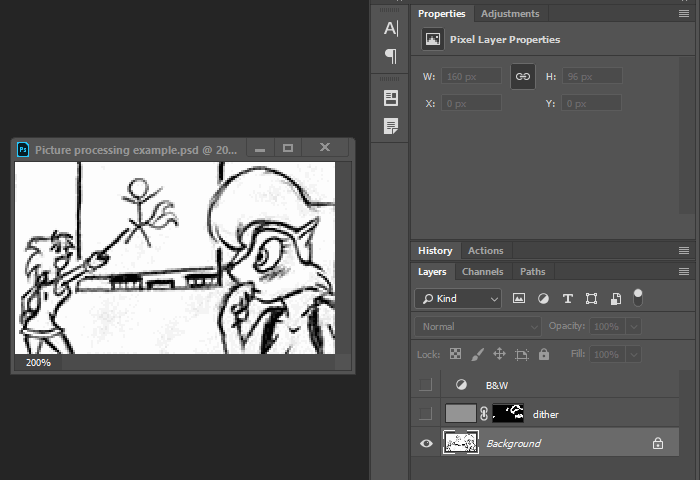Open the Layers panel options menu
This screenshot has width=700, height=480.
pos(684,271)
